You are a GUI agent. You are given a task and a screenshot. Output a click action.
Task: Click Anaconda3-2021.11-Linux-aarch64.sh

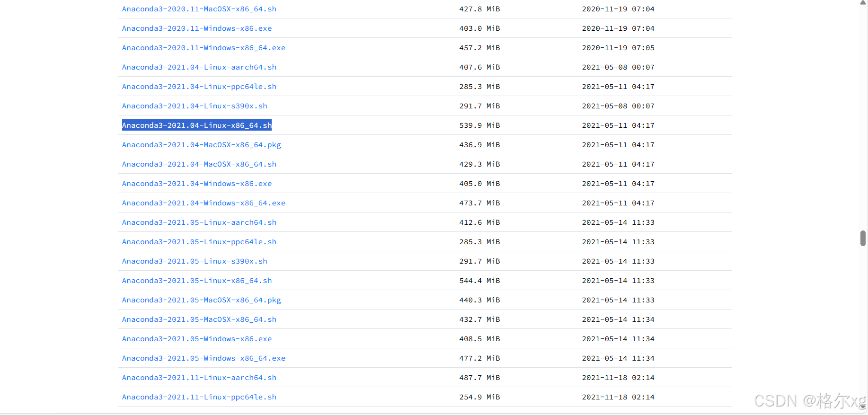199,378
